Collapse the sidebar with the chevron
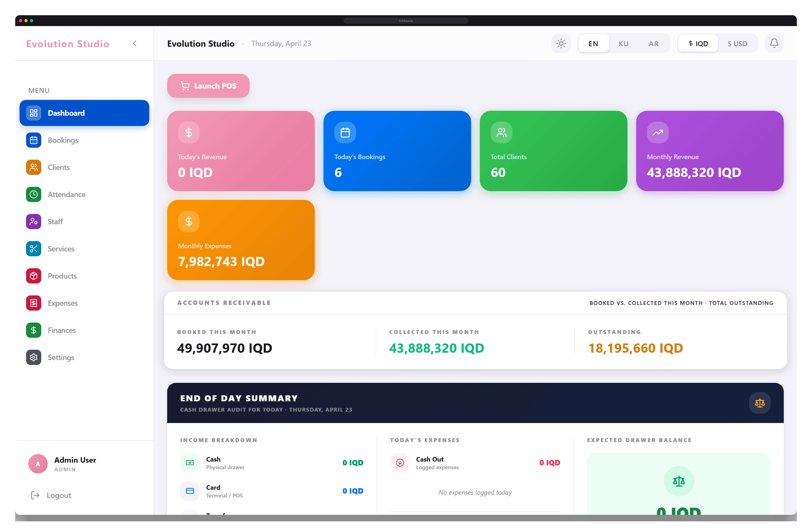Image resolution: width=812 pixels, height=530 pixels. [x=134, y=43]
